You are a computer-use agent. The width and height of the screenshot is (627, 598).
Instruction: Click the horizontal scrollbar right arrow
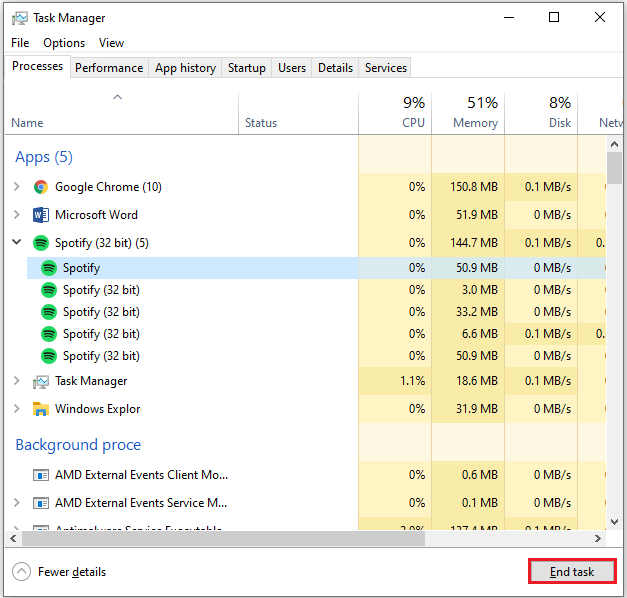(x=598, y=538)
